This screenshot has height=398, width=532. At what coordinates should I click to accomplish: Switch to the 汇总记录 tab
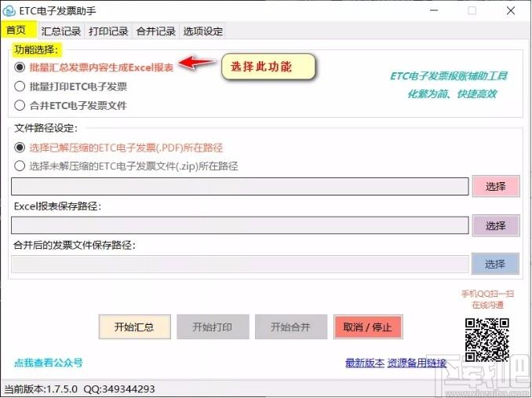[61, 31]
